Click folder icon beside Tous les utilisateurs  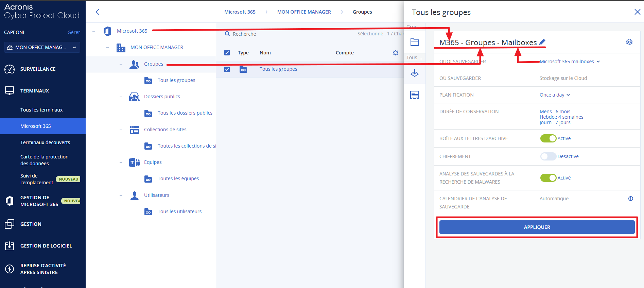pos(148,212)
